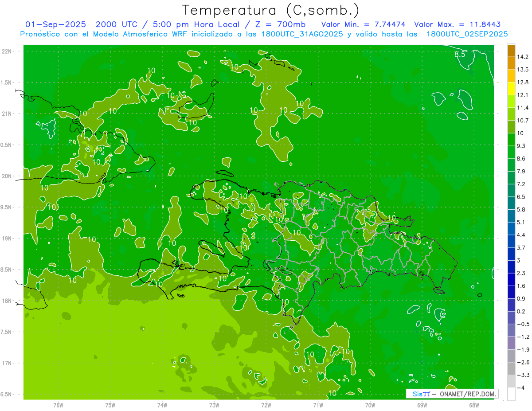532x411 pixels.
Task: Click the '71W' longitude axis label
Action: point(318,405)
